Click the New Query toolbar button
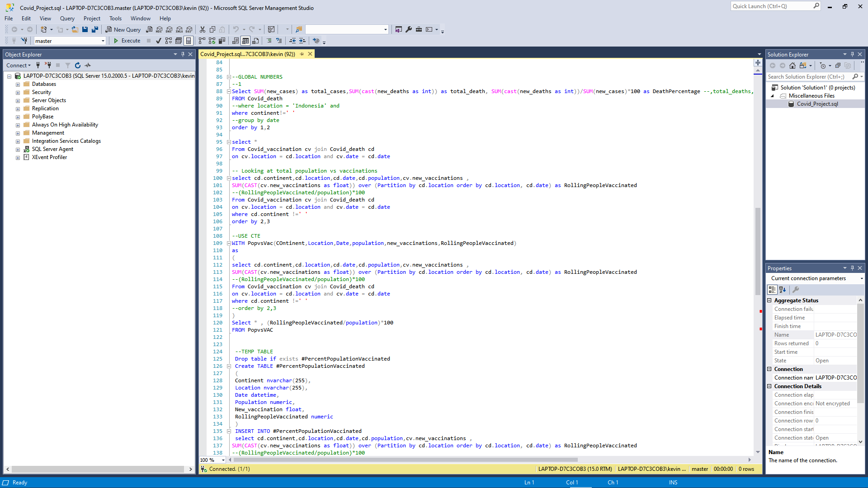868x488 pixels. 123,29
